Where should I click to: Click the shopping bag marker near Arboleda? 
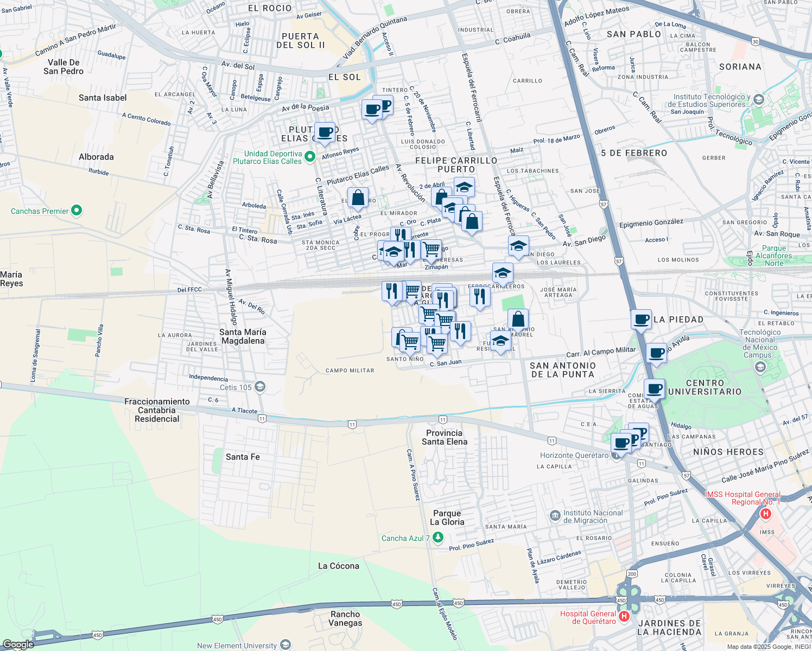point(358,197)
